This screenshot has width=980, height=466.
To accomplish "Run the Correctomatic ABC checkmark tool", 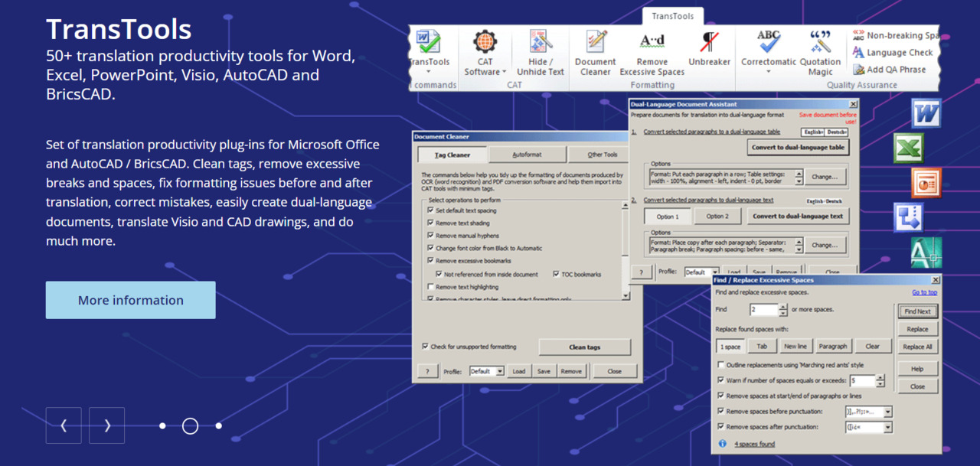I will 769,49.
